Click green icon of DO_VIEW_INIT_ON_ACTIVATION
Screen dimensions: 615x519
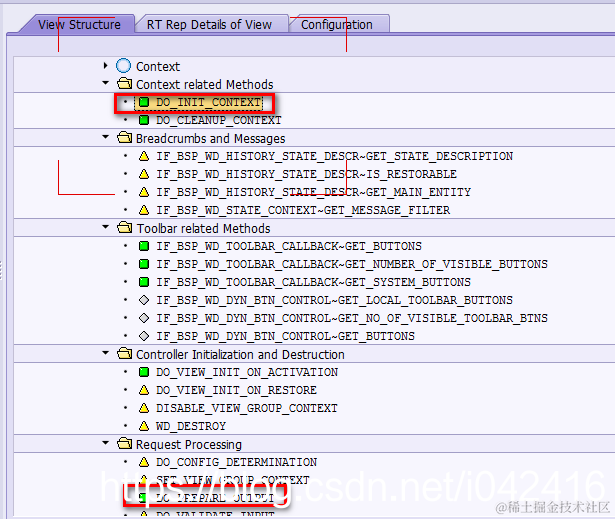tap(144, 372)
